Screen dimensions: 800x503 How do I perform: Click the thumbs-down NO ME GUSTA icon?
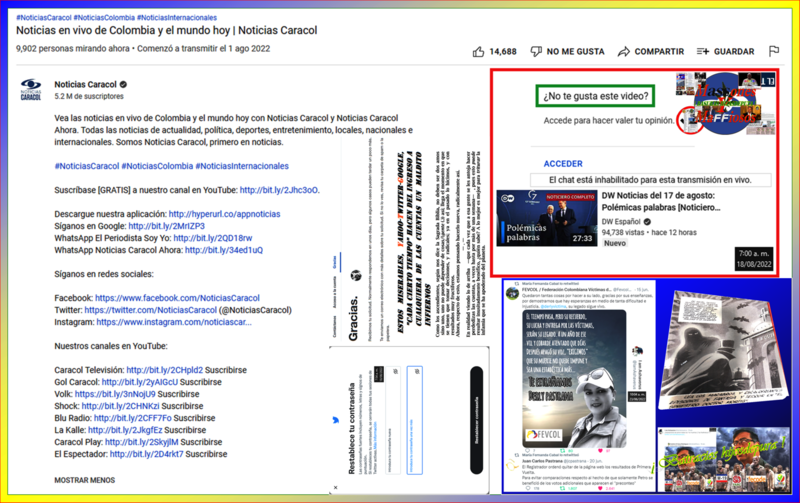tap(536, 52)
